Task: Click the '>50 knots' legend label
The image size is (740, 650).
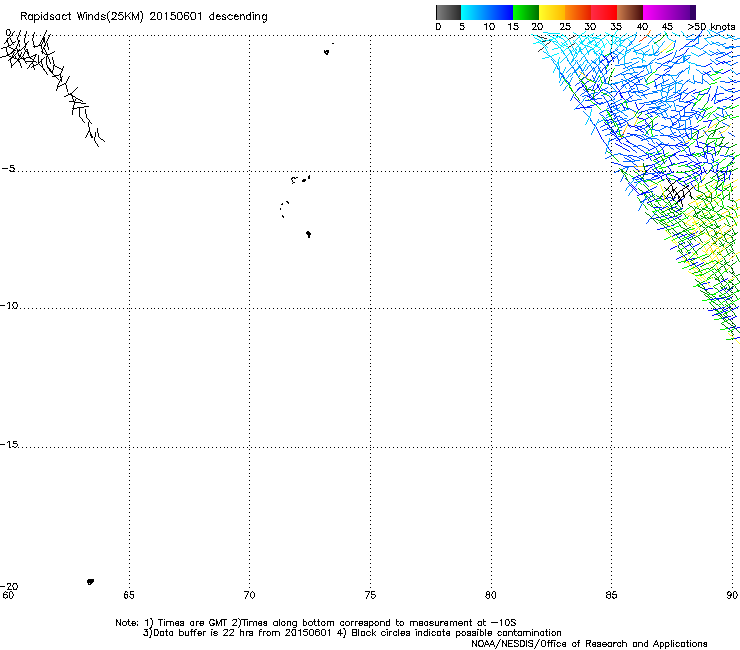Action: point(711,27)
